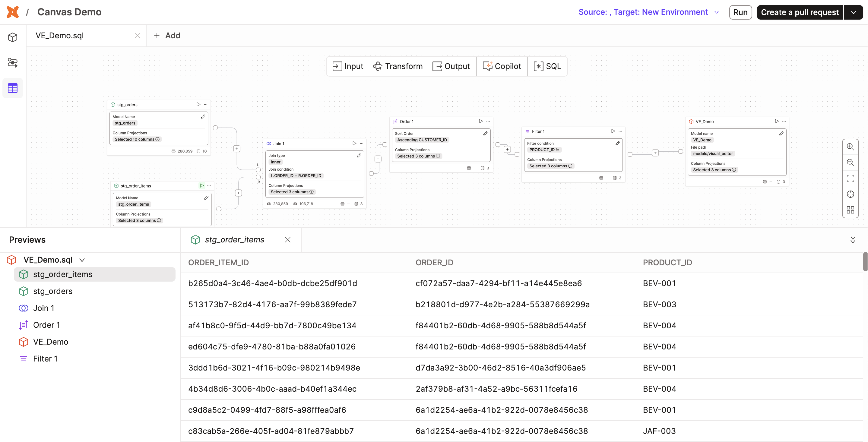The width and height of the screenshot is (868, 442).
Task: Select the VE_Demo.sql editor tab
Action: click(x=60, y=35)
